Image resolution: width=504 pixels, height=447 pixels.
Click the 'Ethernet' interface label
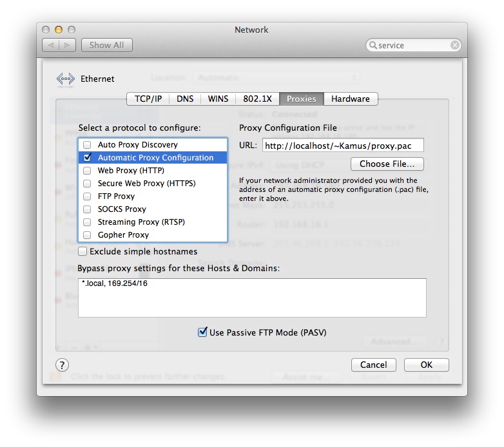tap(97, 79)
